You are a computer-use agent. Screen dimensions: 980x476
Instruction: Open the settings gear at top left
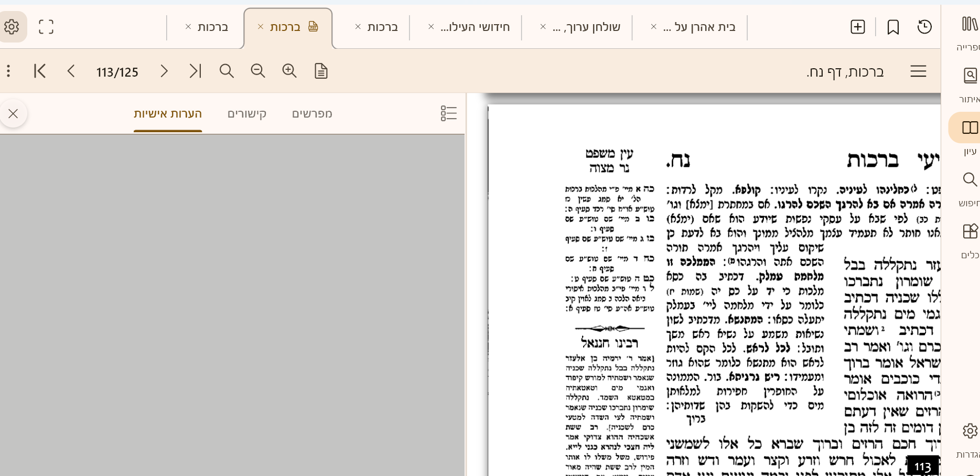(12, 27)
